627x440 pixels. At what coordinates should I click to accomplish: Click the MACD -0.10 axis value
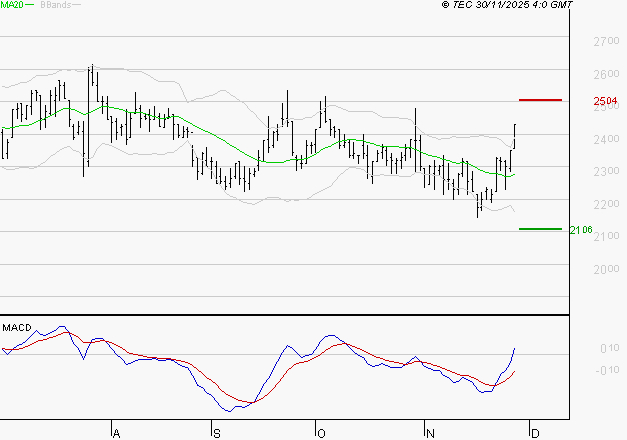[x=607, y=370]
